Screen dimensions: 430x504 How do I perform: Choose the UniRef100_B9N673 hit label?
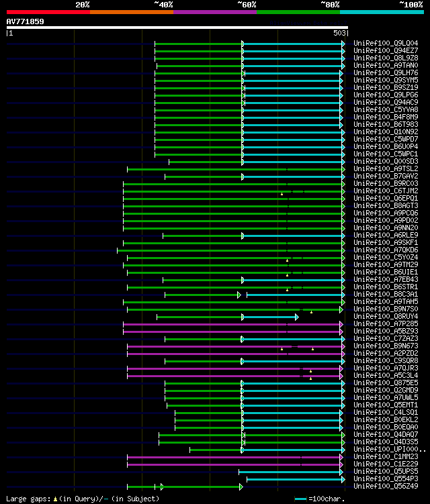pyautogui.click(x=386, y=346)
